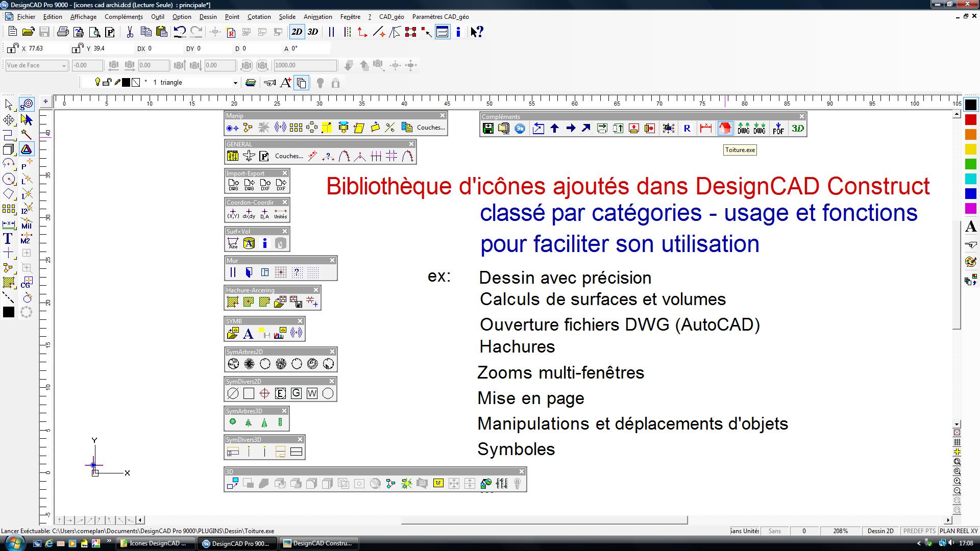The height and width of the screenshot is (551, 980).
Task: Click the array grid icon in Manip palette
Action: 296,128
